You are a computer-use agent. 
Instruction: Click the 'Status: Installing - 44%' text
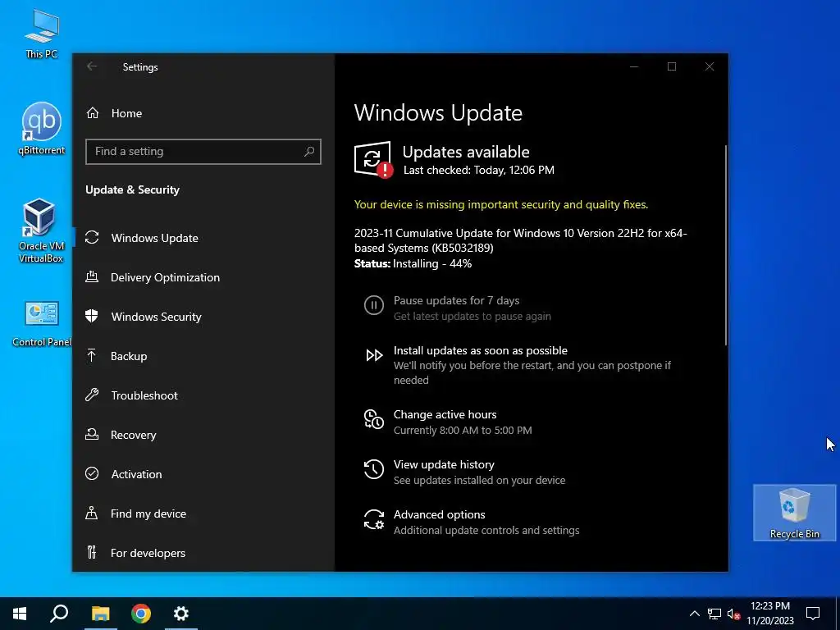[413, 263]
